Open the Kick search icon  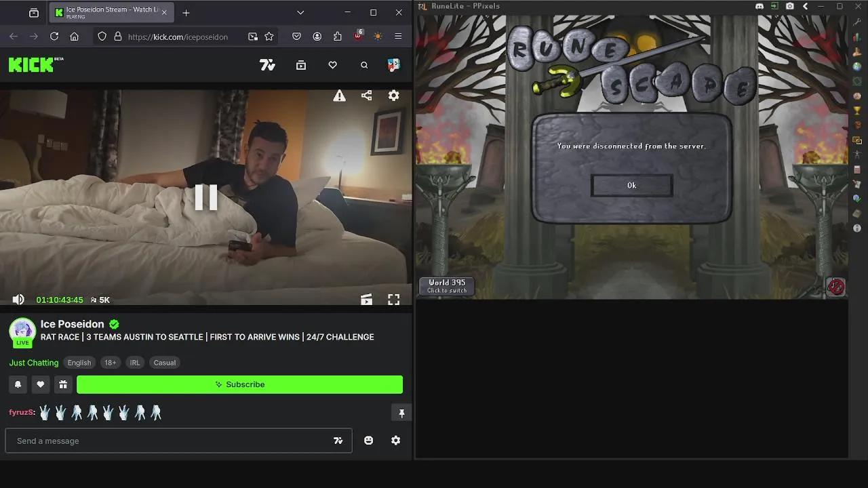[x=364, y=65]
